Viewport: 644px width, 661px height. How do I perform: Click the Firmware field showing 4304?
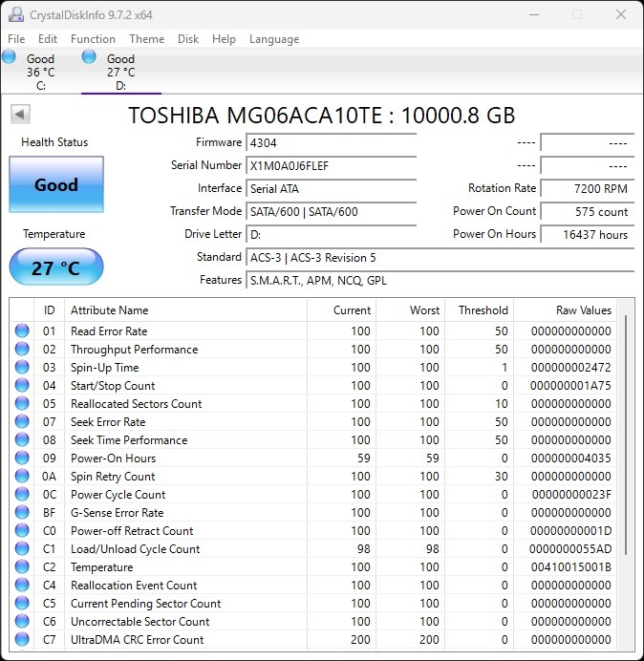tap(331, 142)
